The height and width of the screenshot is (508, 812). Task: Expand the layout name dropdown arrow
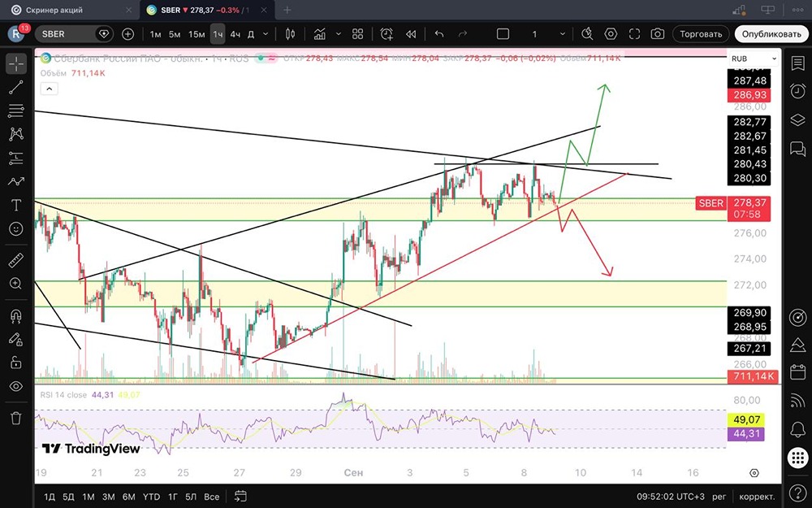(x=563, y=34)
